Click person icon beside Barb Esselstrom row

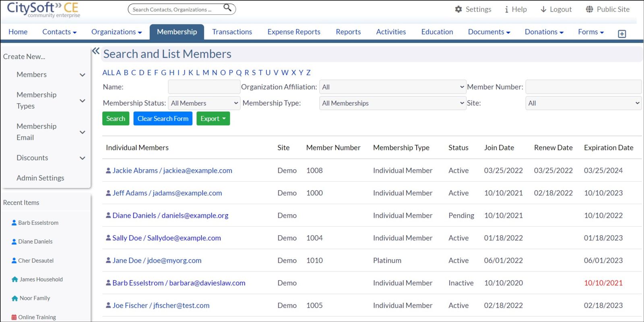tap(108, 283)
